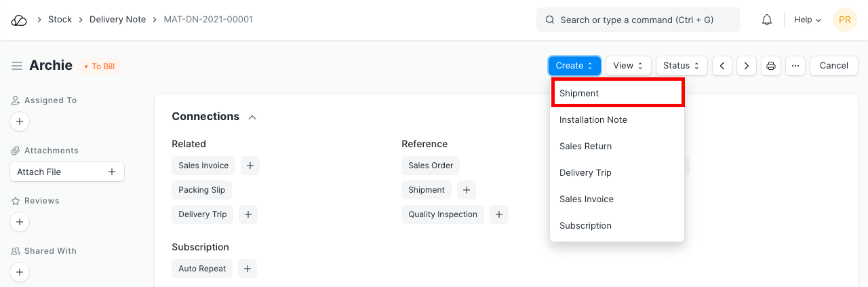Go to previous document arrow
Screen dimensions: 868x287
coord(722,66)
